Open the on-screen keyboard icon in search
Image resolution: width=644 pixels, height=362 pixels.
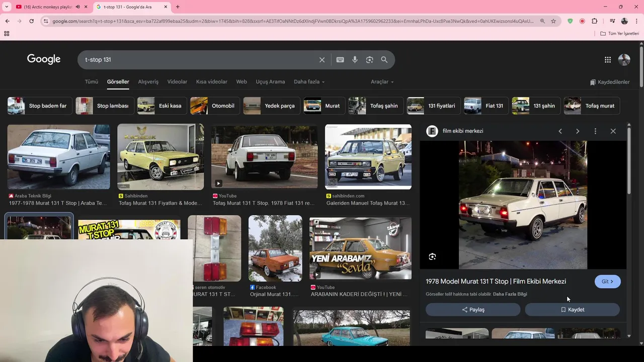(x=340, y=60)
